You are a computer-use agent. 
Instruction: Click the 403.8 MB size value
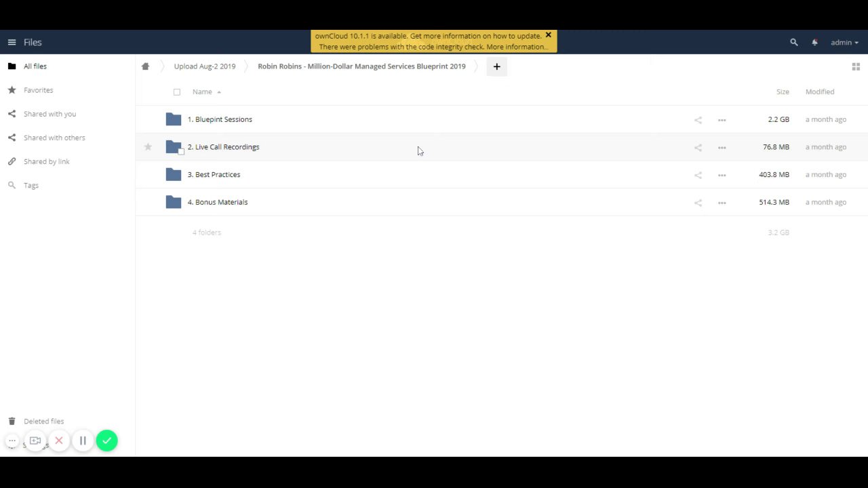(x=774, y=175)
